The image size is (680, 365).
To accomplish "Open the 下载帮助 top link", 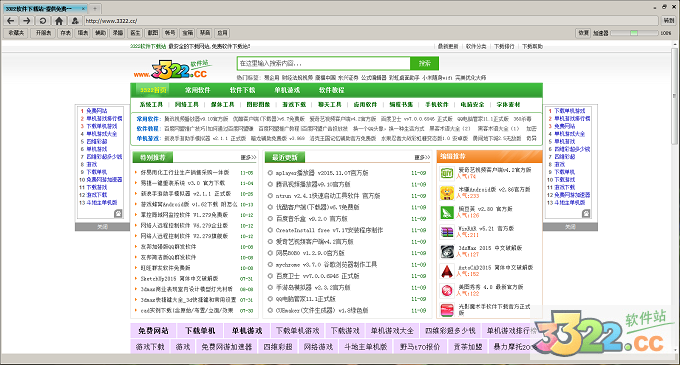I will (x=532, y=46).
